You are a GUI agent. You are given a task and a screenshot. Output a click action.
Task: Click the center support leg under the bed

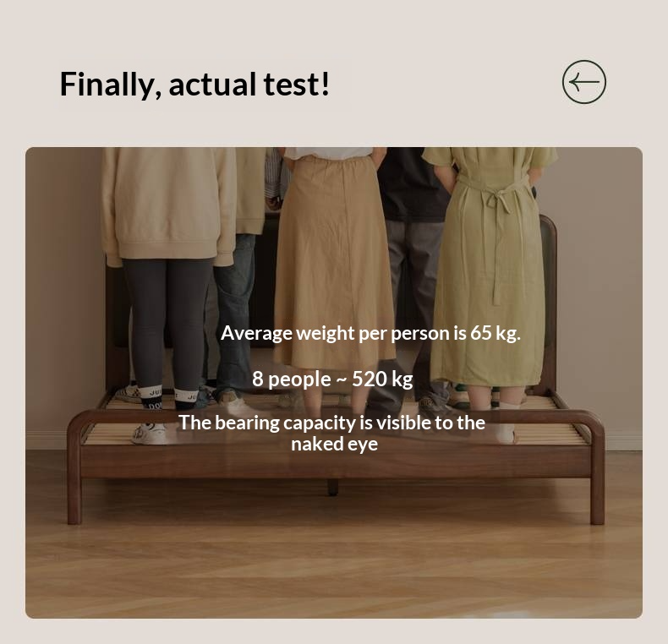tap(332, 487)
